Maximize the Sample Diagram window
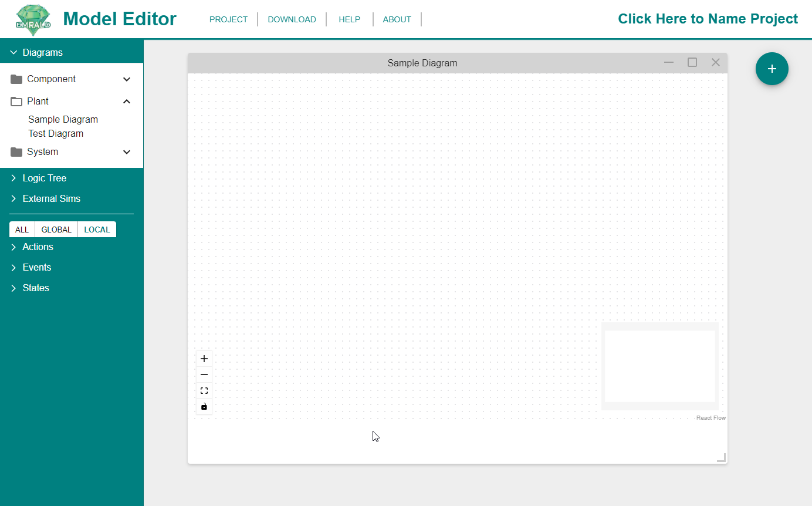This screenshot has width=812, height=506. 692,62
